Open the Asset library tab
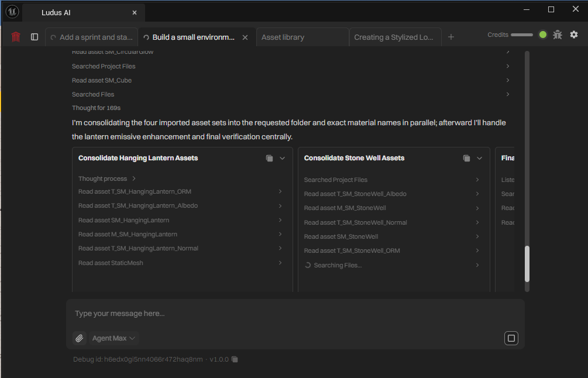 pos(302,37)
